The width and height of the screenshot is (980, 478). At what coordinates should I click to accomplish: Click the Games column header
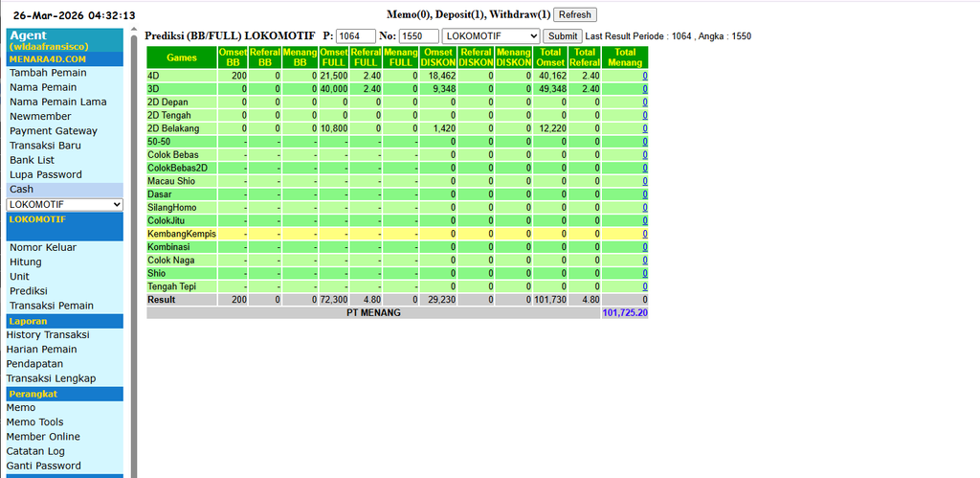click(x=182, y=57)
